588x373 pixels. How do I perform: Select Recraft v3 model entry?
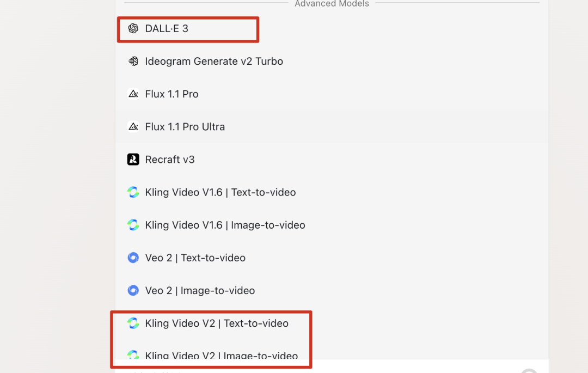pos(332,160)
